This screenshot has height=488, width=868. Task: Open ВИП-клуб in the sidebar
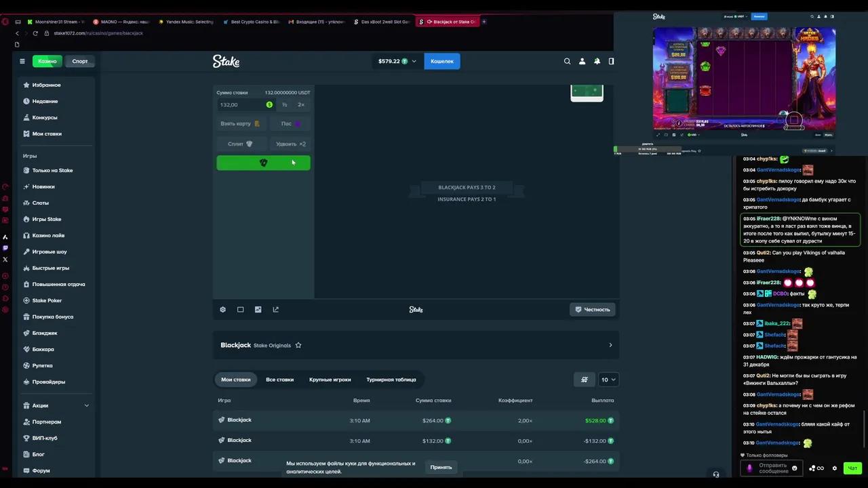[x=55, y=439]
